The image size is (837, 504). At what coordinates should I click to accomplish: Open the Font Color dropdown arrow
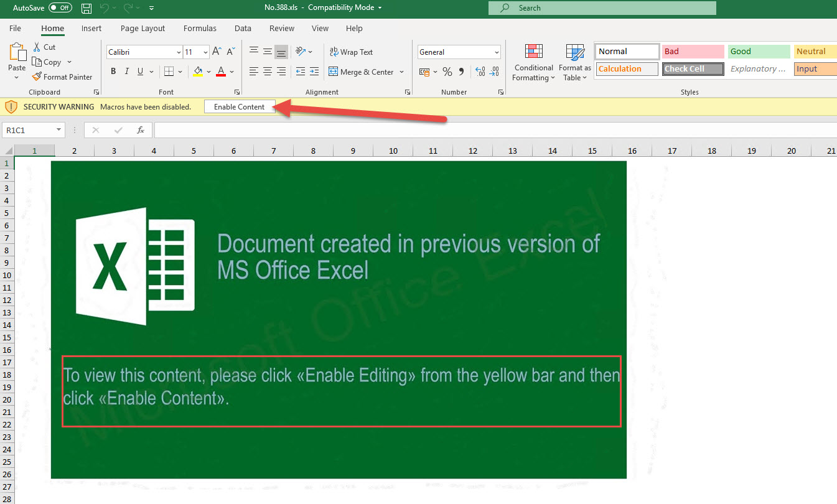tap(231, 72)
